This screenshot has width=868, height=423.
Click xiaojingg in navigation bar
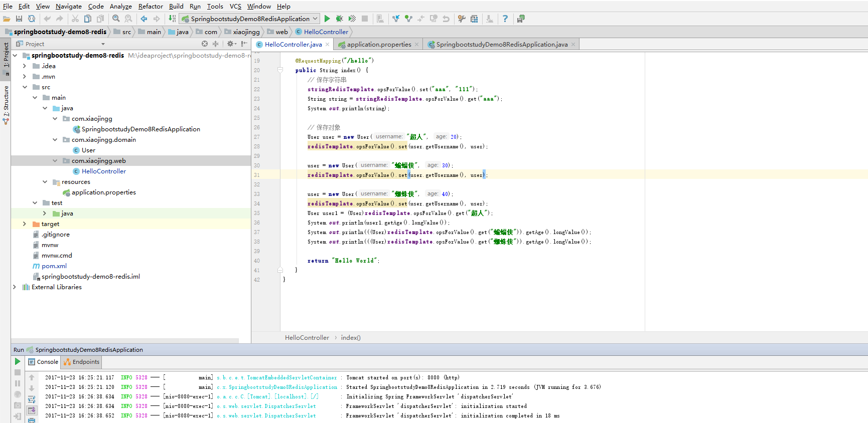[x=242, y=32]
